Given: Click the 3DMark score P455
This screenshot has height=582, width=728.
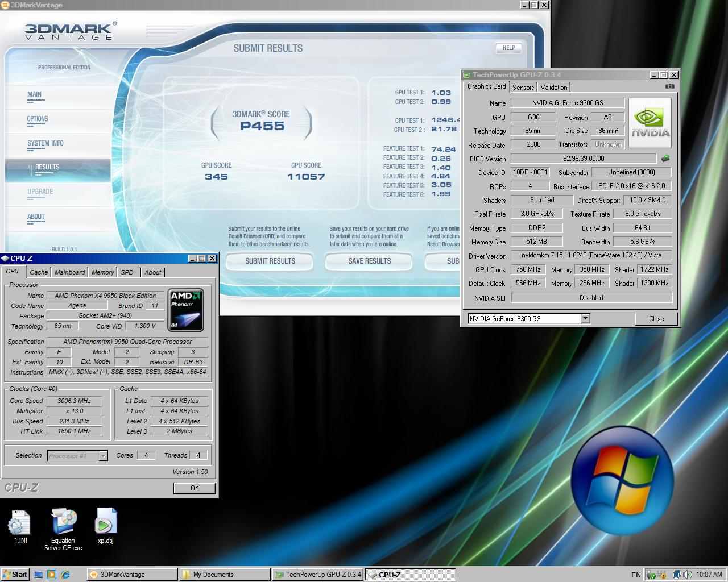Looking at the screenshot, I should click(262, 126).
